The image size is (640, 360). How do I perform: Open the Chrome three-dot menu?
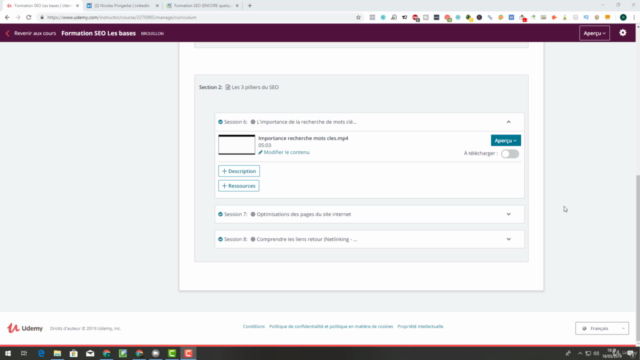(634, 18)
